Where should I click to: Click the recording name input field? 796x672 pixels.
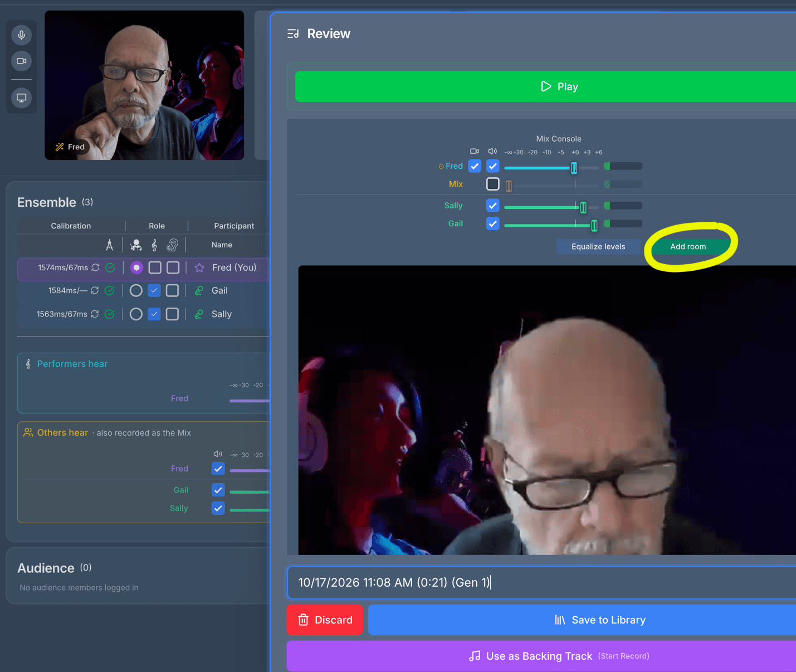[x=542, y=583]
